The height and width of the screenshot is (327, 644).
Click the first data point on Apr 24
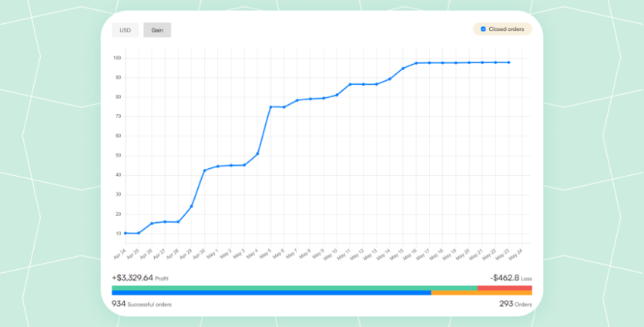pyautogui.click(x=126, y=233)
